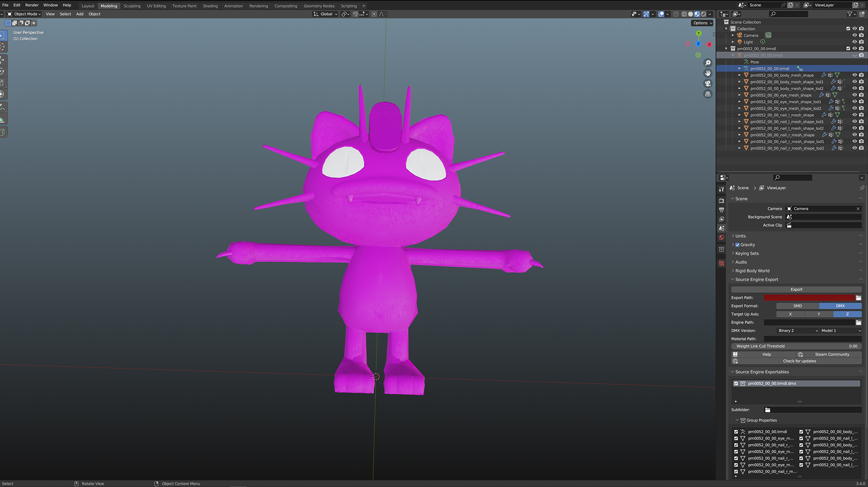The width and height of the screenshot is (868, 487).
Task: Select the Cursor tool in left toolbar
Action: point(2,47)
